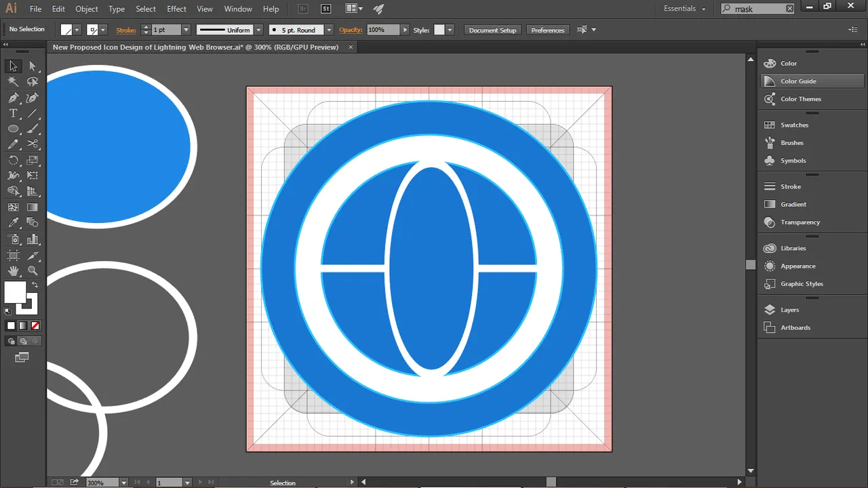Open the Effect menu
The image size is (868, 488).
pos(177,9)
